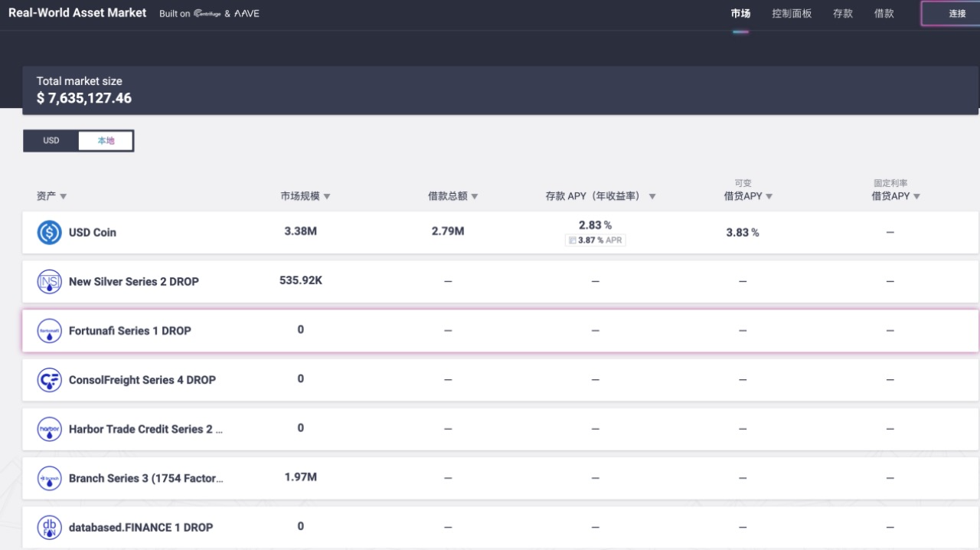
Task: Click the USD Coin token icon
Action: (x=50, y=233)
